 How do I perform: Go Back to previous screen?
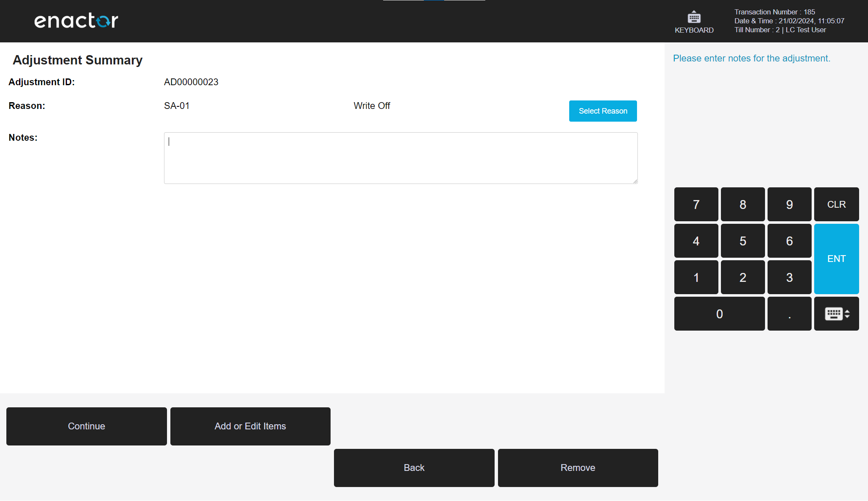coord(414,468)
